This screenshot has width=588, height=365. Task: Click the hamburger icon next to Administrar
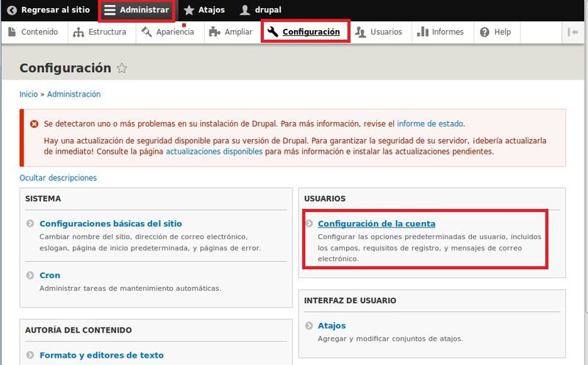point(110,10)
